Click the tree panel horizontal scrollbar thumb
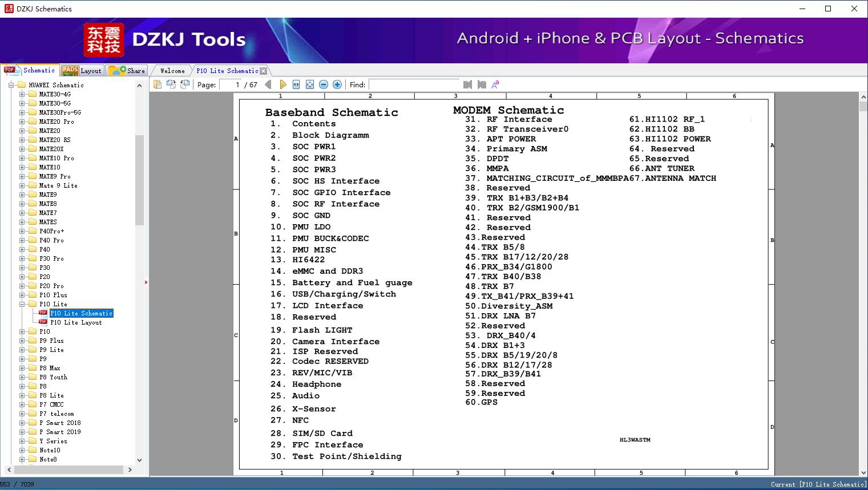Viewport: 868px width, 490px height. point(68,469)
